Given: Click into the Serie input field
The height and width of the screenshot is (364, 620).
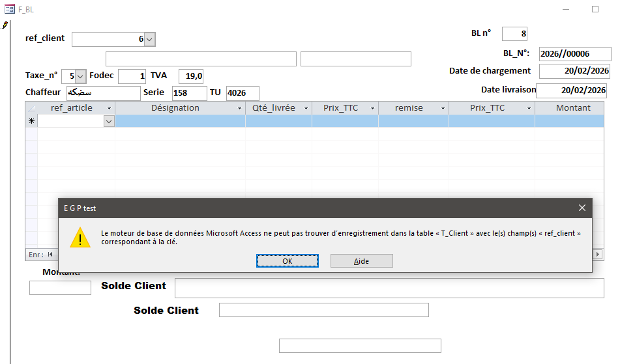Looking at the screenshot, I should [189, 93].
